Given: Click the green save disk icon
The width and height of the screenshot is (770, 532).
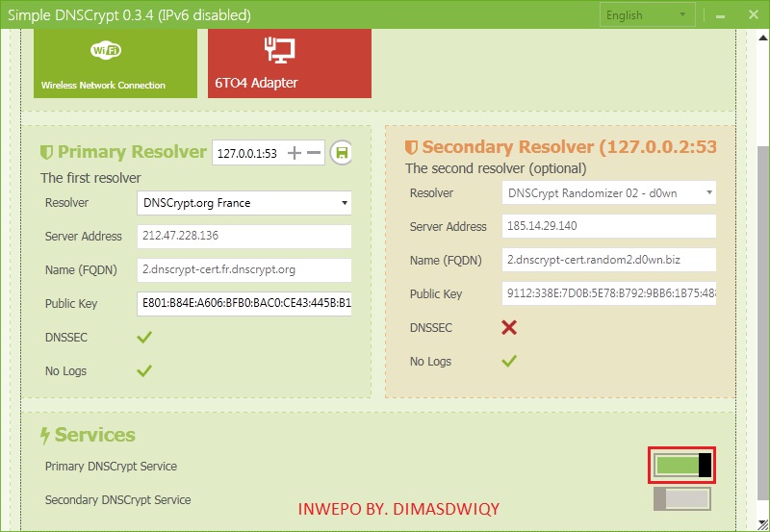Looking at the screenshot, I should 341,153.
